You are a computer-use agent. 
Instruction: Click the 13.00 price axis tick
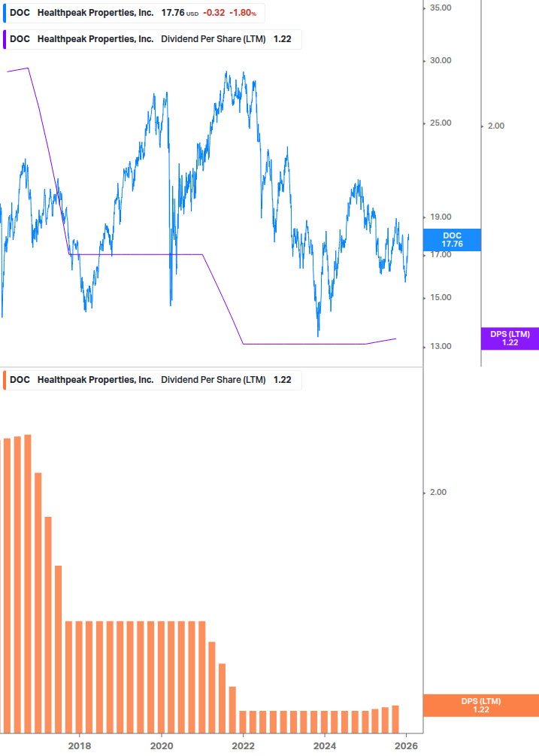click(x=441, y=346)
